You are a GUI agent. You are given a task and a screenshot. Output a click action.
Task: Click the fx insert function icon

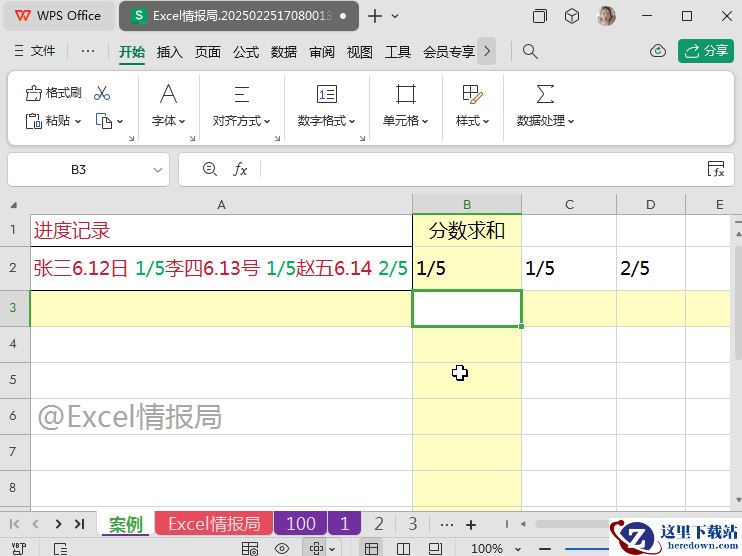240,170
